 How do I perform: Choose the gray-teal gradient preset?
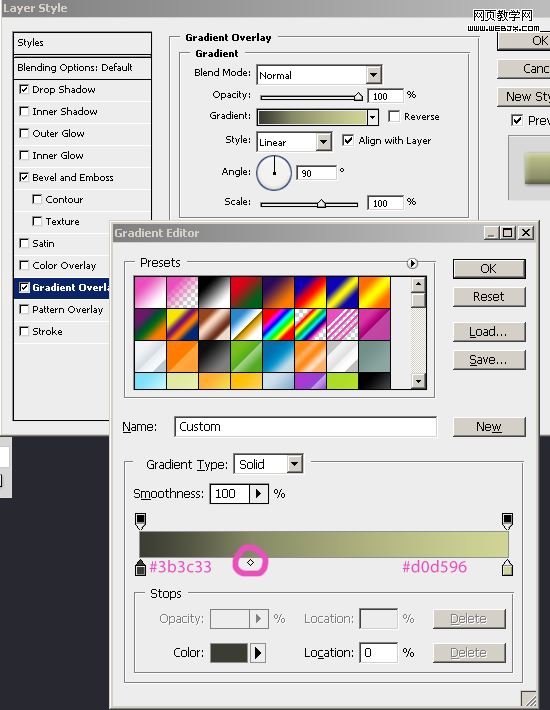pos(374,356)
